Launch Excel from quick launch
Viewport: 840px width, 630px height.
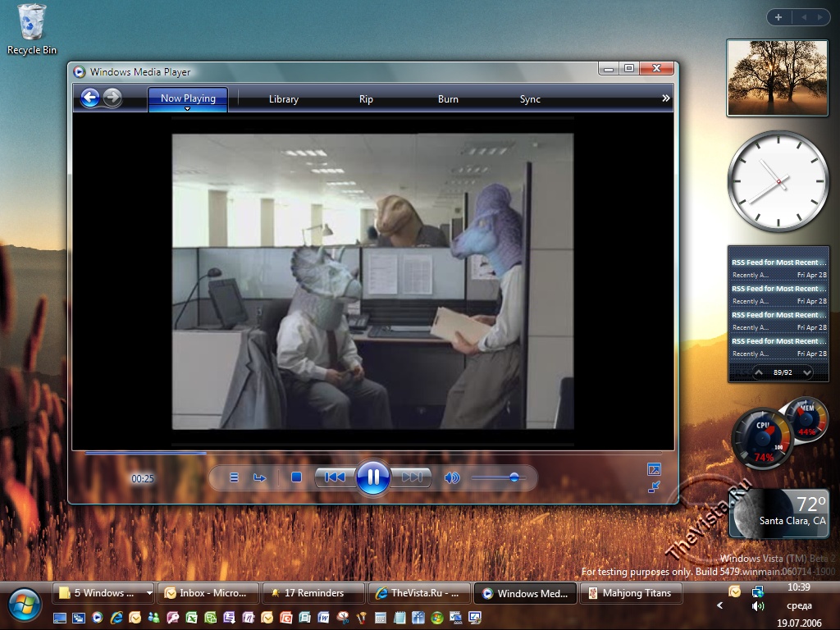191,618
